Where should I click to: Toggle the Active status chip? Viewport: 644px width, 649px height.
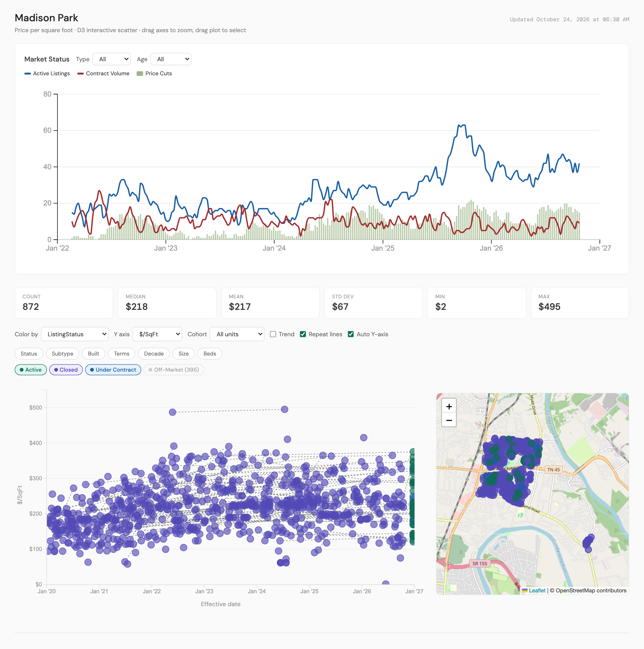(x=31, y=370)
